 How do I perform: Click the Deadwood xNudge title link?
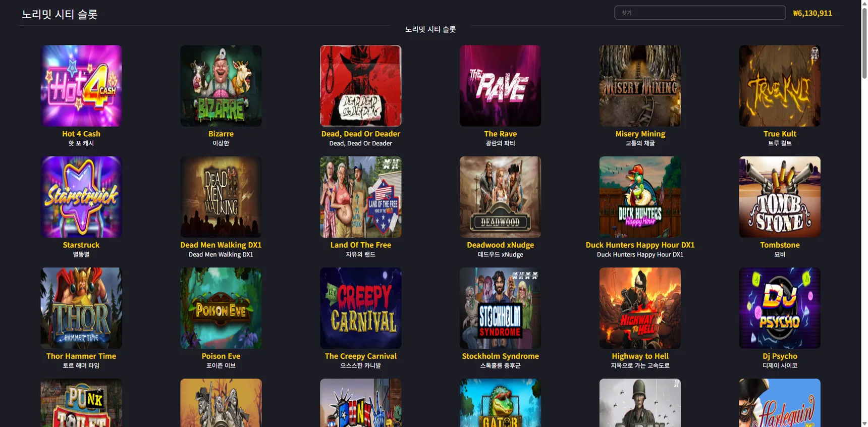point(500,245)
